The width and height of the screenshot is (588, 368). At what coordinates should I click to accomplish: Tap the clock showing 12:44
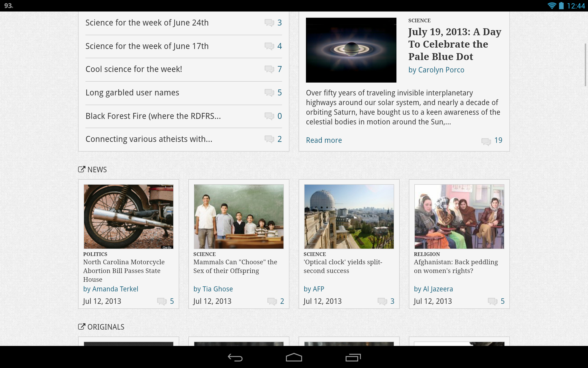click(576, 6)
